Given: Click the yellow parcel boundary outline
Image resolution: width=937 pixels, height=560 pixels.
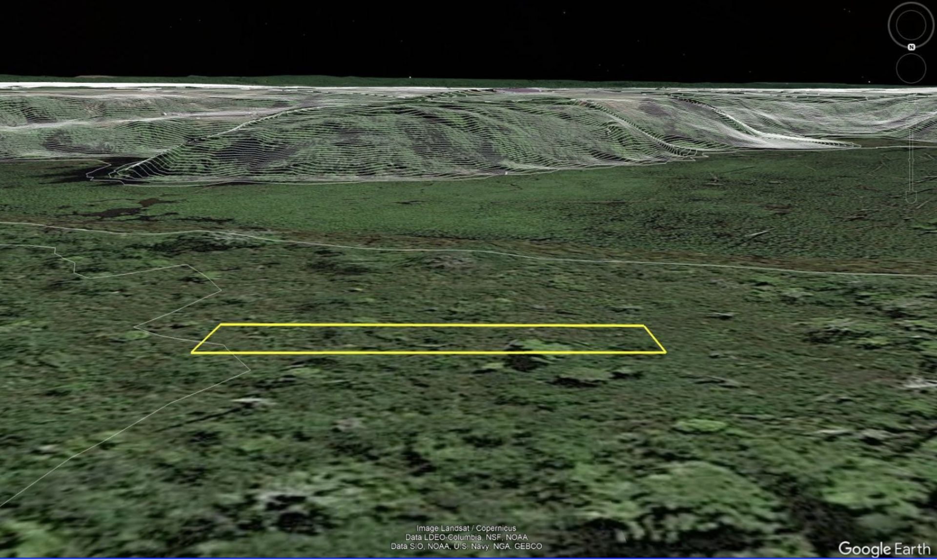Looking at the screenshot, I should click(428, 338).
